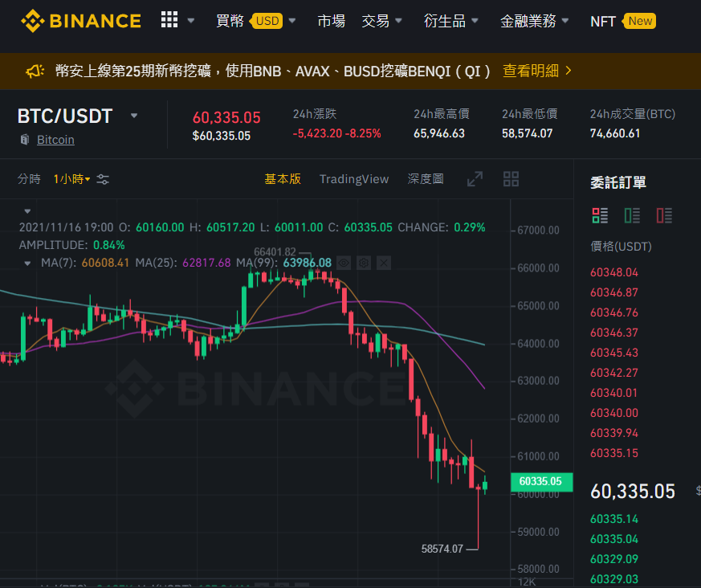Image resolution: width=701 pixels, height=588 pixels.
Task: Click the large 60,335.05 order book price
Action: (633, 492)
